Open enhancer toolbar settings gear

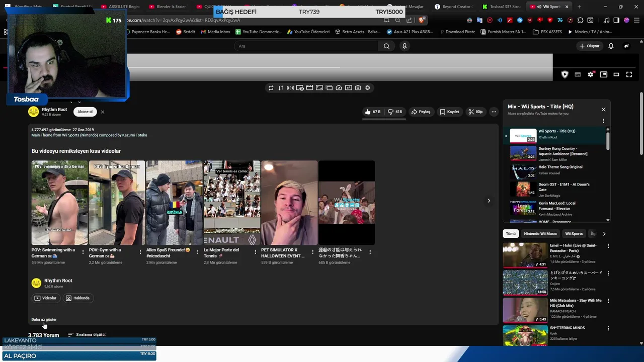coord(368,87)
